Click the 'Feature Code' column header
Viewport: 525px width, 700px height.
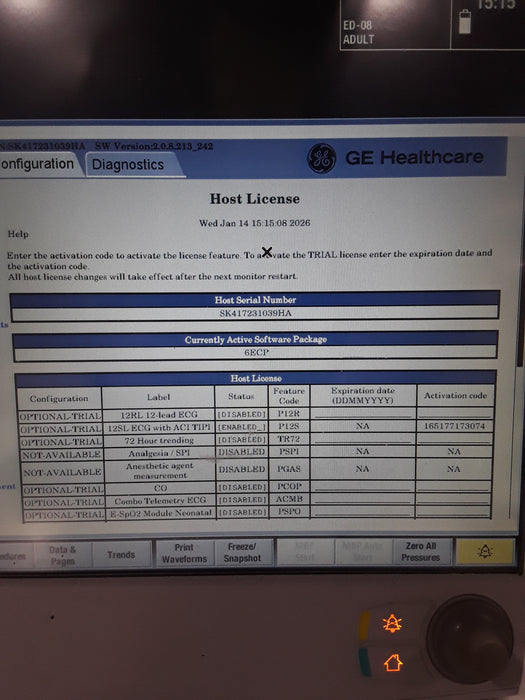(289, 396)
